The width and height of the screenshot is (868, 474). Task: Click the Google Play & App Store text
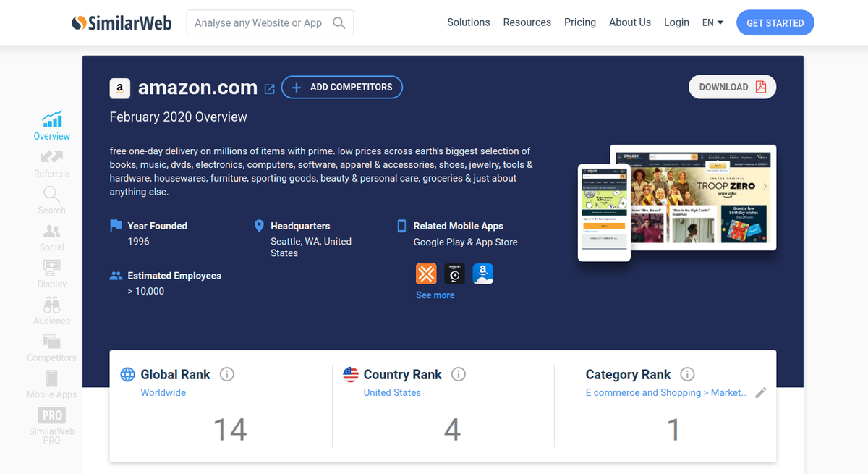(466, 242)
